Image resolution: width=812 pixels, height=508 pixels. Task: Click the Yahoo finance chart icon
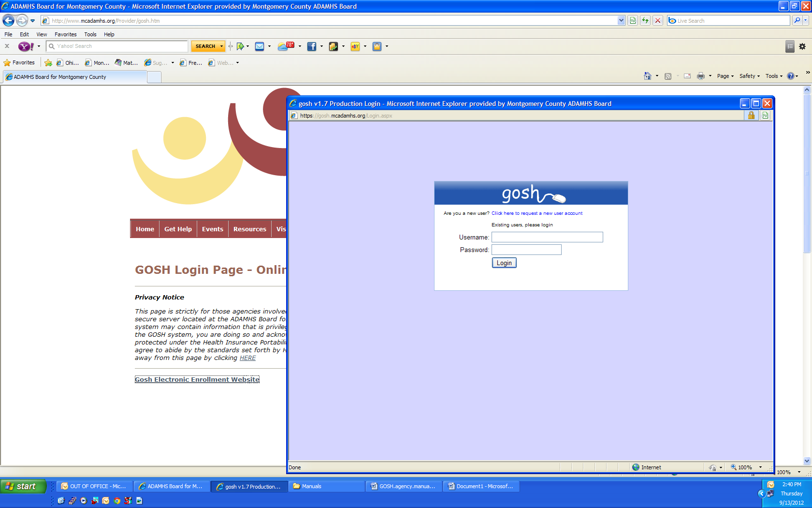tap(333, 46)
